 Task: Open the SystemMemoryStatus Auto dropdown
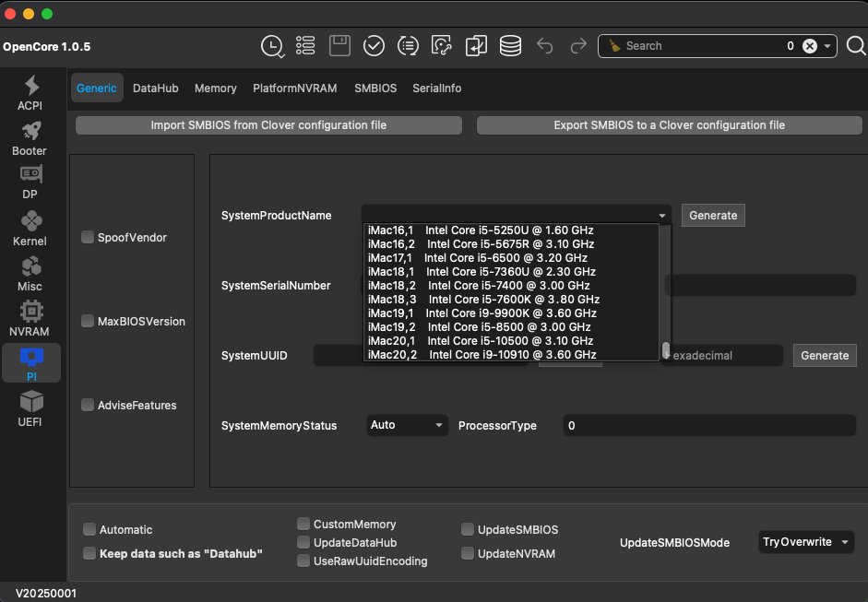(x=407, y=425)
